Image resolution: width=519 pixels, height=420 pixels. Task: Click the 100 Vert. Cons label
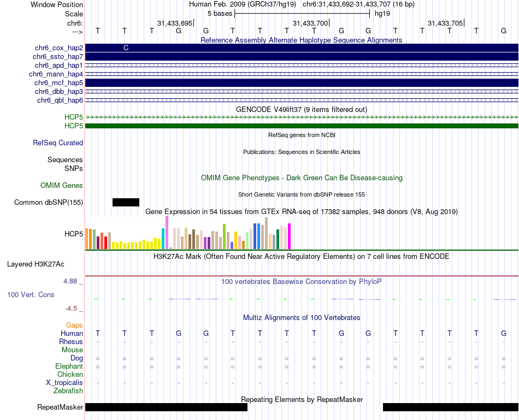click(31, 294)
